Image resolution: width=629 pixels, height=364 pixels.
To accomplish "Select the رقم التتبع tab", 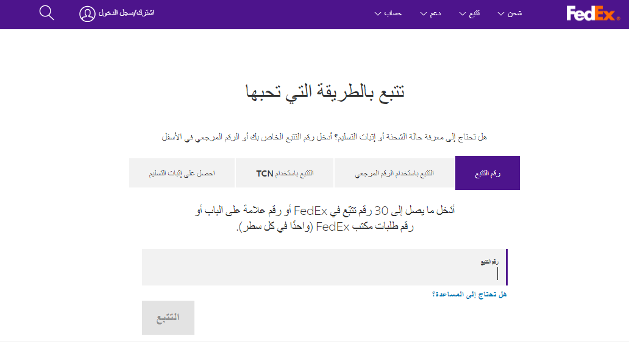I will [488, 173].
